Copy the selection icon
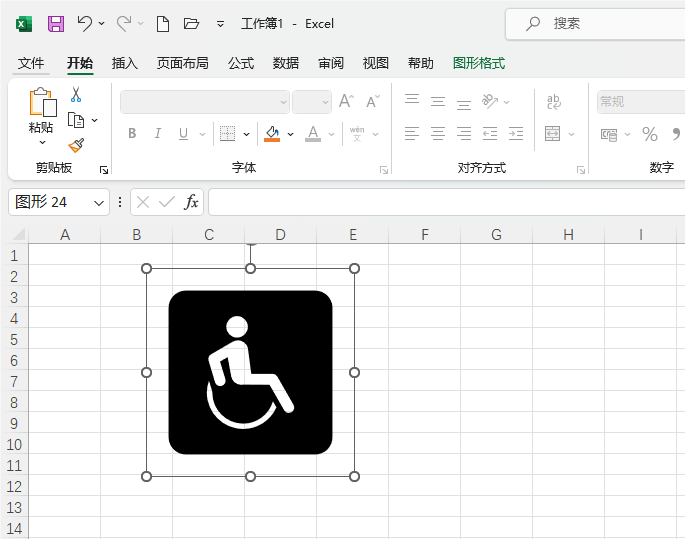685x539 pixels. pyautogui.click(x=76, y=120)
